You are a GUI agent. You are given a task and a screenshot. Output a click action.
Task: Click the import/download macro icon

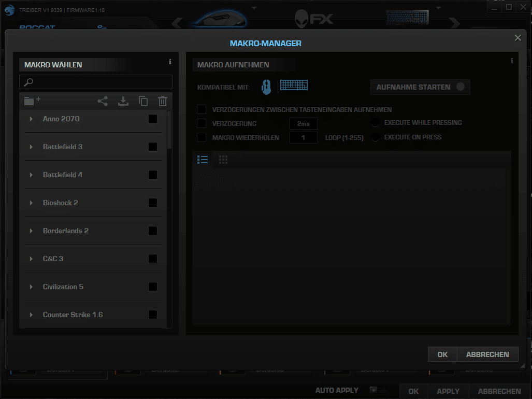point(123,102)
